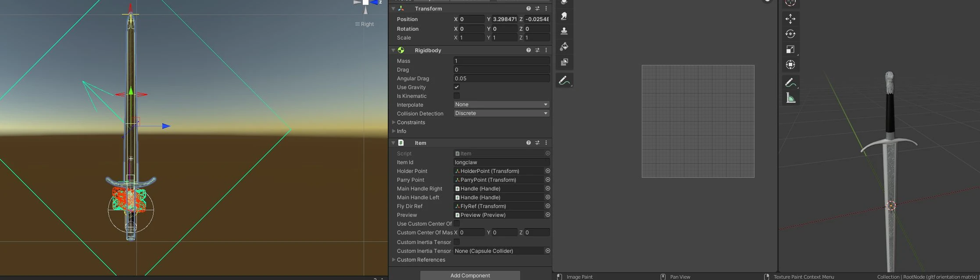Click the Add Component button
The width and height of the screenshot is (980, 280).
point(470,275)
